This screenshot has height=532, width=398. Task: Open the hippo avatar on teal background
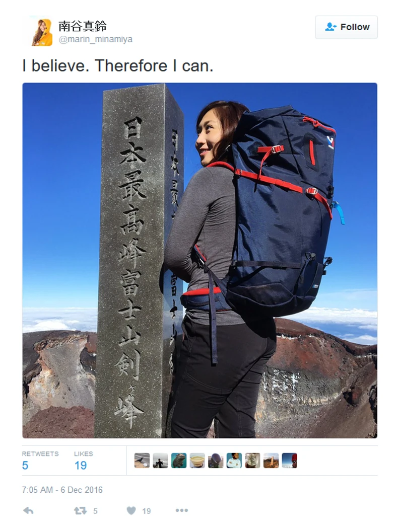(x=179, y=461)
